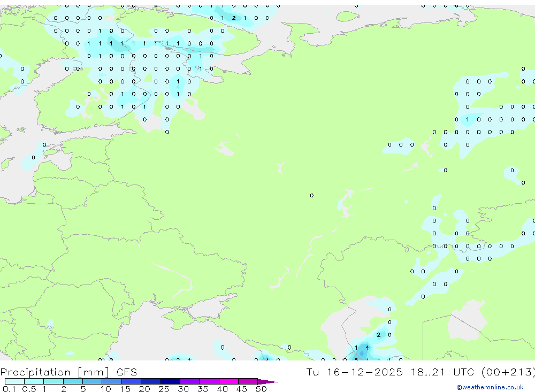The height and width of the screenshot is (392, 535).
Task: Click the legend label 50
Action: 261,389
